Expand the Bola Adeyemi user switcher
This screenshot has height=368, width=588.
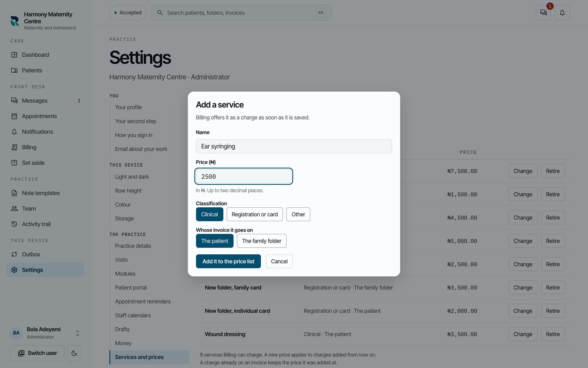pos(45,333)
